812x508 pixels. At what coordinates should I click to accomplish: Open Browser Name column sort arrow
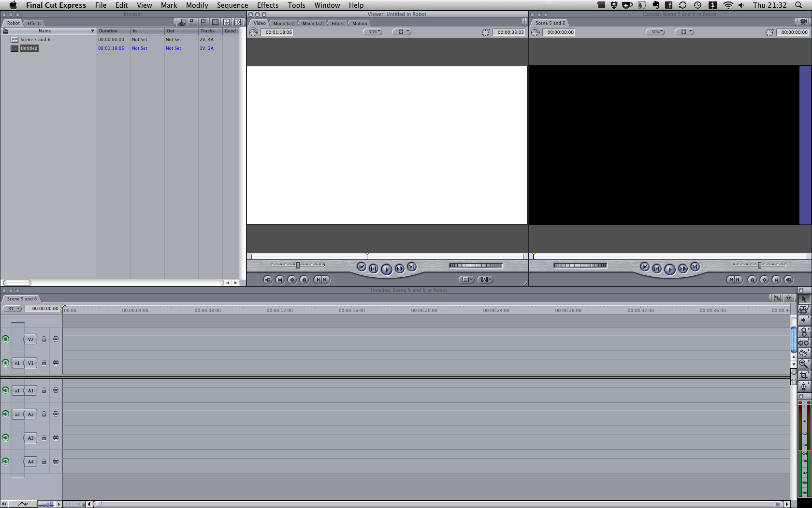pyautogui.click(x=92, y=31)
